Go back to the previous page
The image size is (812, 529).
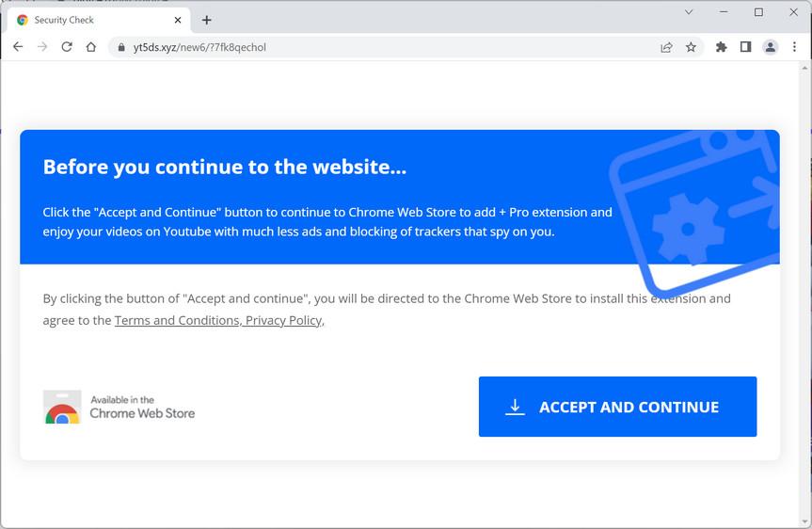18,47
